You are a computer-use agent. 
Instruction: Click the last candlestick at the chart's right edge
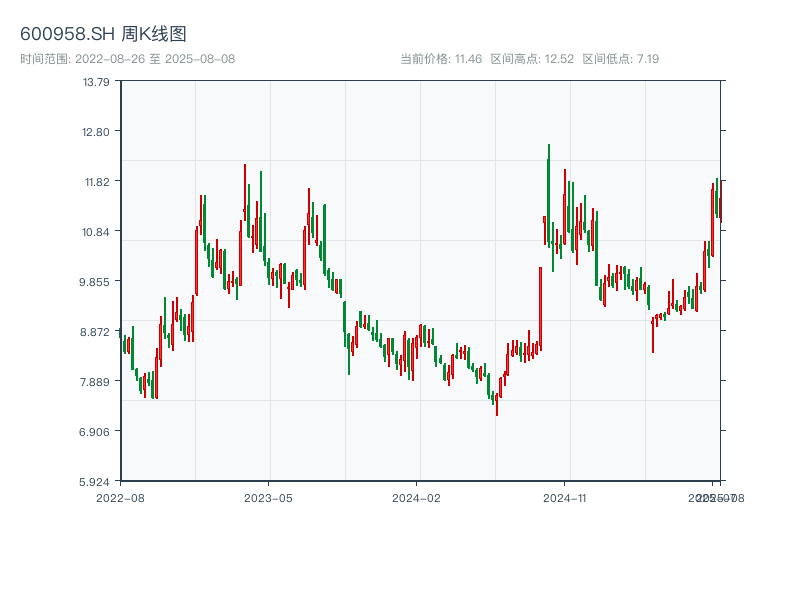[721, 201]
